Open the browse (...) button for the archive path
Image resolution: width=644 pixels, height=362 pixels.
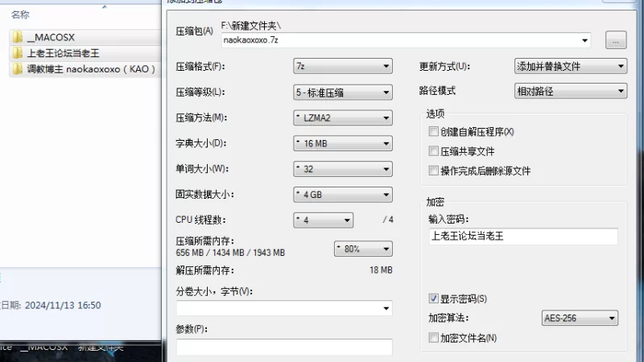616,39
